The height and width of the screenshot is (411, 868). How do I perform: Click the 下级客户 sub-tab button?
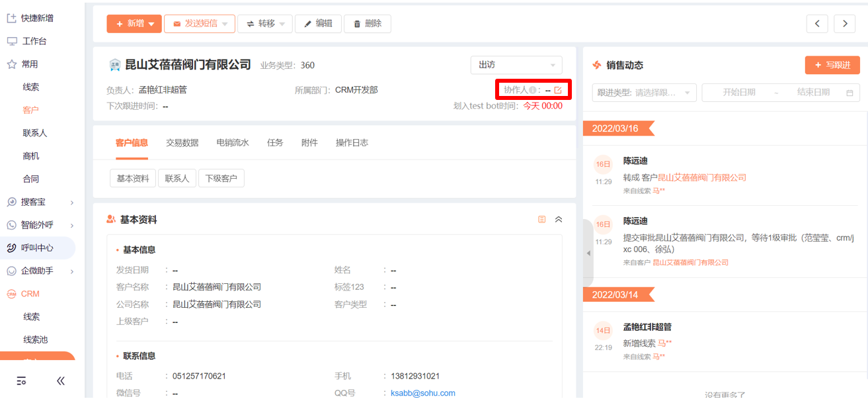(221, 178)
